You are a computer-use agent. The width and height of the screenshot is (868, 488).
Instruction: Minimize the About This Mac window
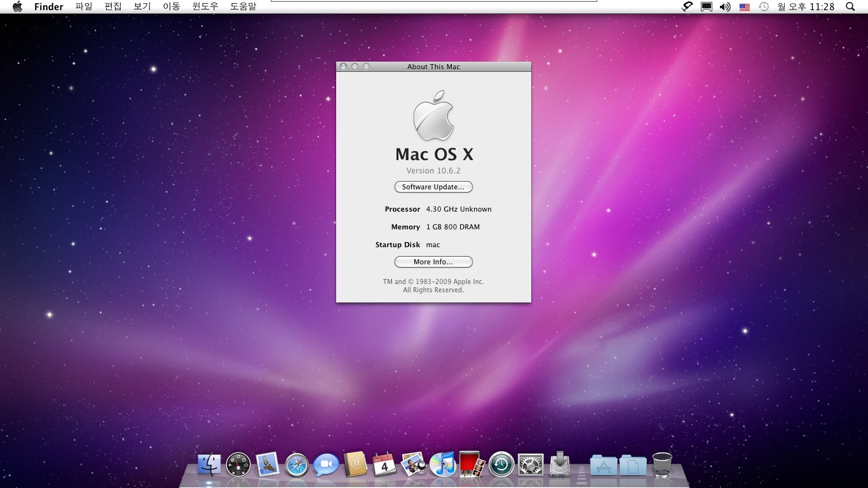(x=355, y=66)
